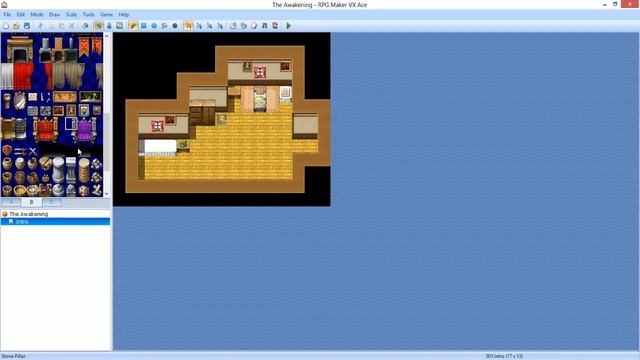Click tileset palette scrollbar up arrow
Image resolution: width=640 pixels, height=360 pixels.
107,36
